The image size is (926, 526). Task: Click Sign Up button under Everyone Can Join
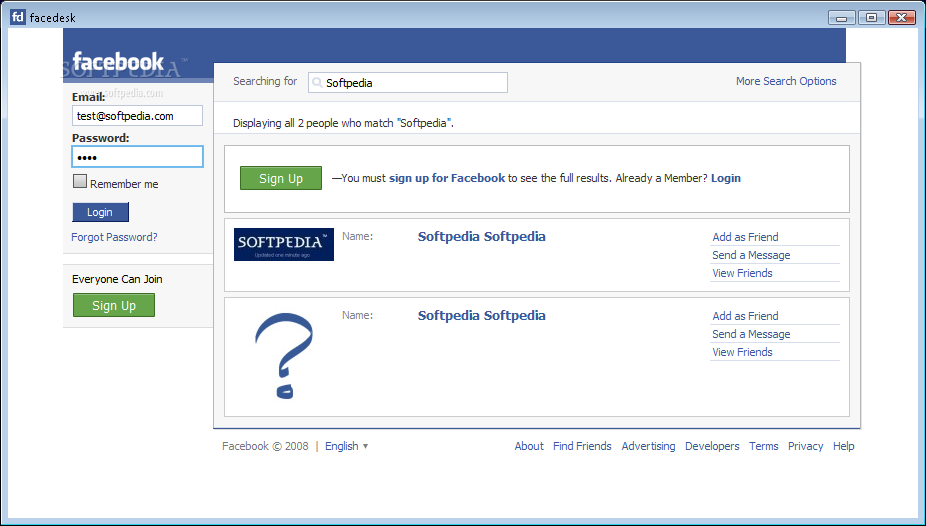pos(113,305)
